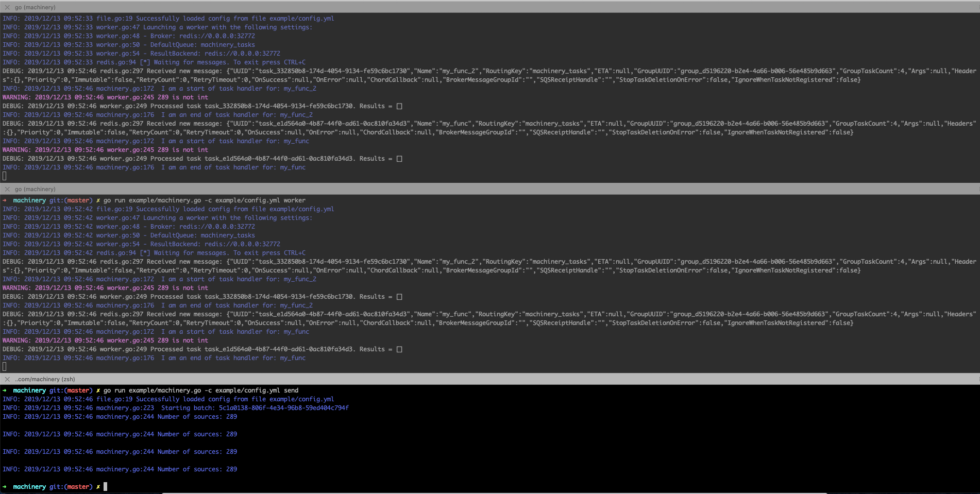Click the X icon on the middle 'go (machinery)' pane
The width and height of the screenshot is (980, 494).
pos(7,189)
